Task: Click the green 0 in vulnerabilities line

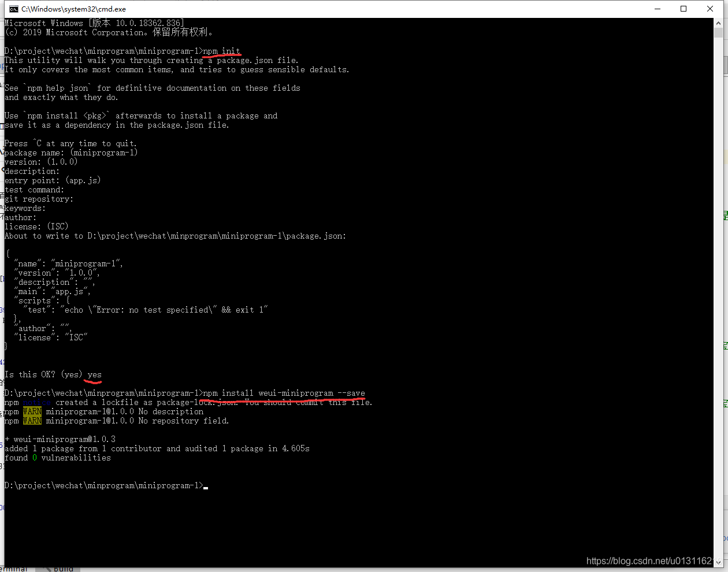Action: pos(35,458)
